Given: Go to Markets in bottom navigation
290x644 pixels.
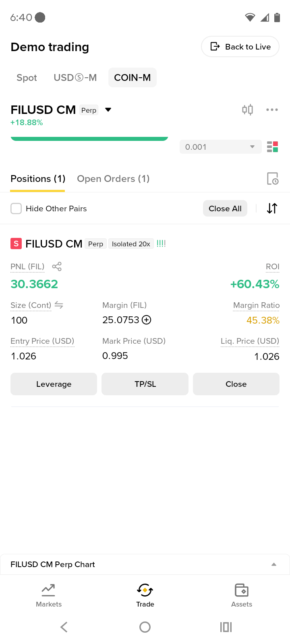Looking at the screenshot, I should pyautogui.click(x=49, y=595).
